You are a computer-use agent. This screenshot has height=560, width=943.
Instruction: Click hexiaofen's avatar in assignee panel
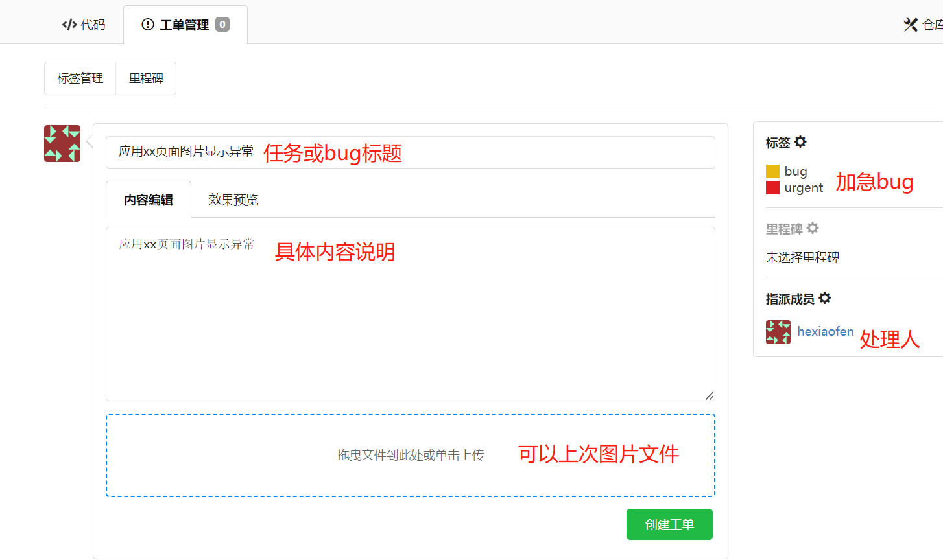(x=778, y=331)
